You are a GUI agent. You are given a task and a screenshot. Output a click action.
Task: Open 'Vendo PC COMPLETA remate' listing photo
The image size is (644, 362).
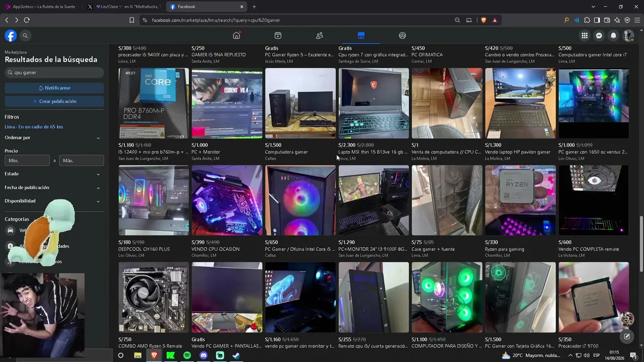point(594,200)
